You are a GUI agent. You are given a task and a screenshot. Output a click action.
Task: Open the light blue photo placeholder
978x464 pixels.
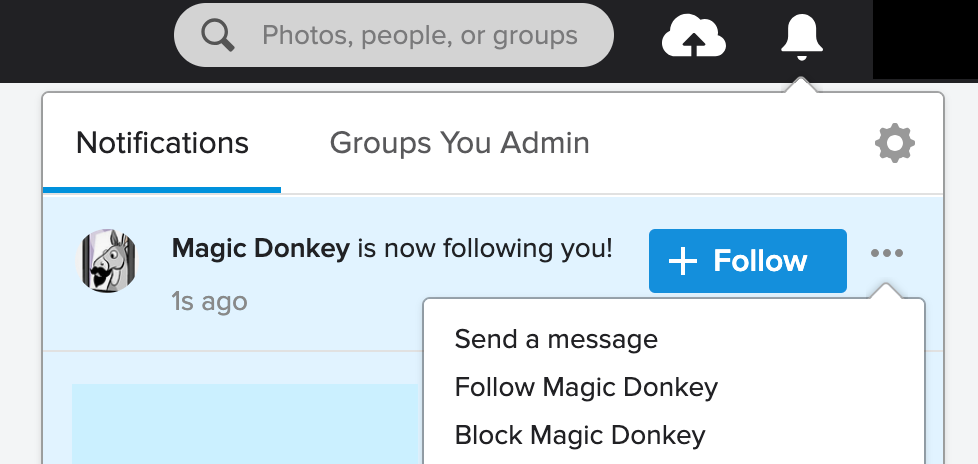(x=244, y=424)
